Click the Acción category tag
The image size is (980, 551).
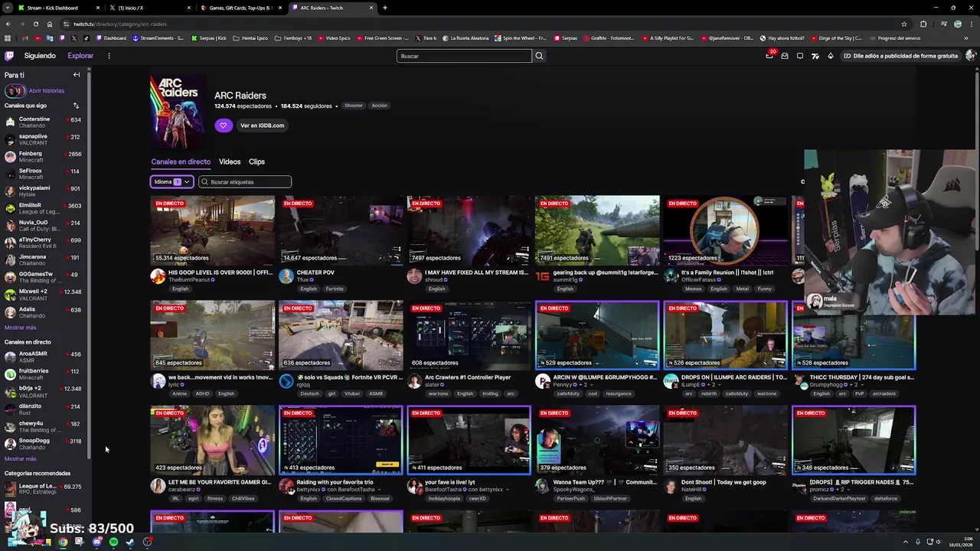click(380, 106)
